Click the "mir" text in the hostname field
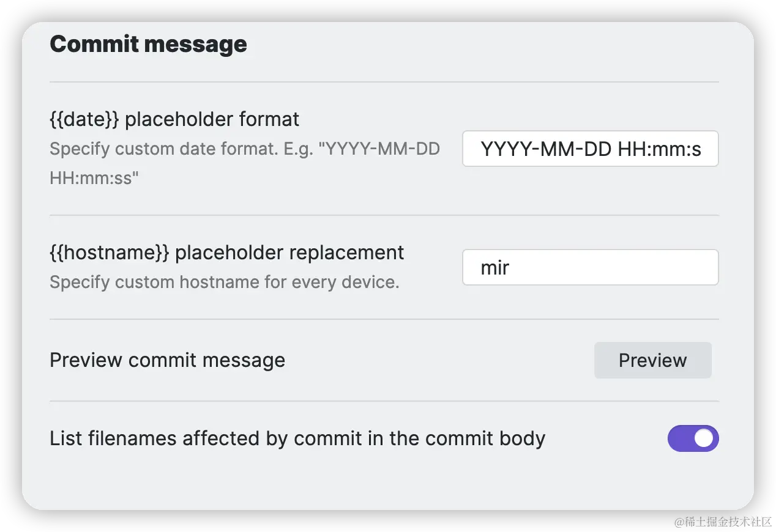This screenshot has width=776, height=532. (x=495, y=268)
